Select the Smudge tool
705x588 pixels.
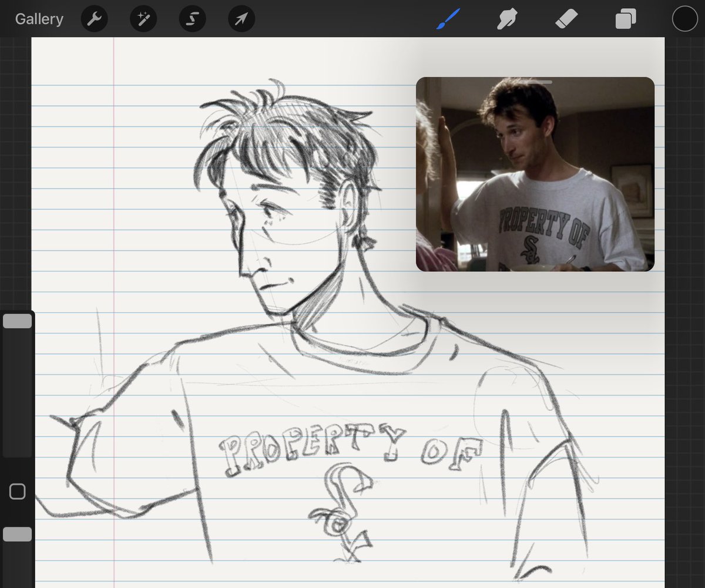(x=506, y=20)
